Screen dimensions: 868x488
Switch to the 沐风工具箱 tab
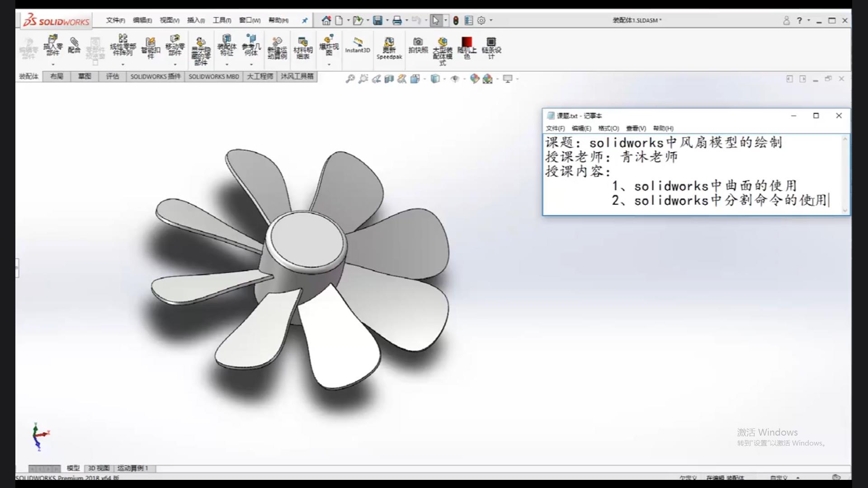coord(297,76)
